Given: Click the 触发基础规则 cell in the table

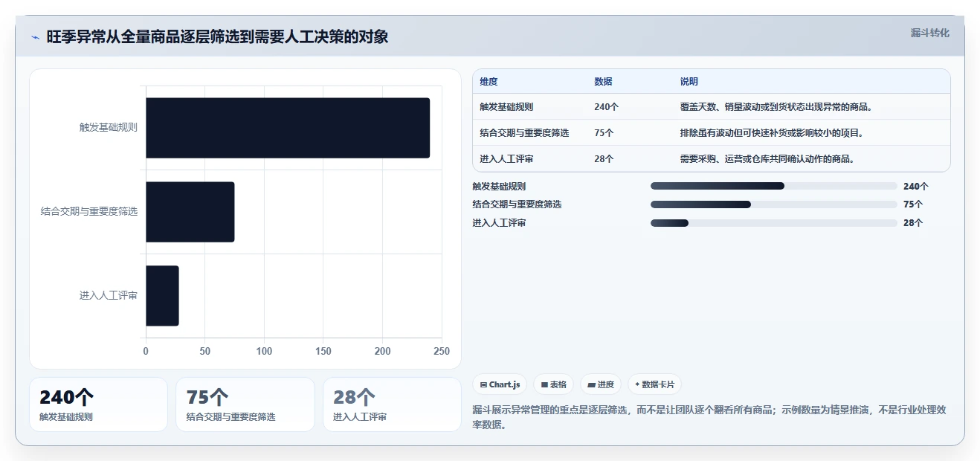Looking at the screenshot, I should point(506,107).
